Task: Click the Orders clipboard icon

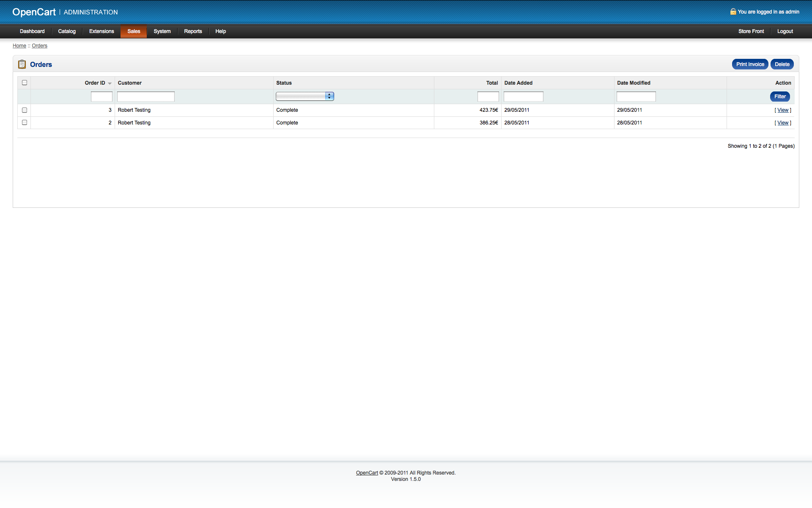Action: coord(22,64)
